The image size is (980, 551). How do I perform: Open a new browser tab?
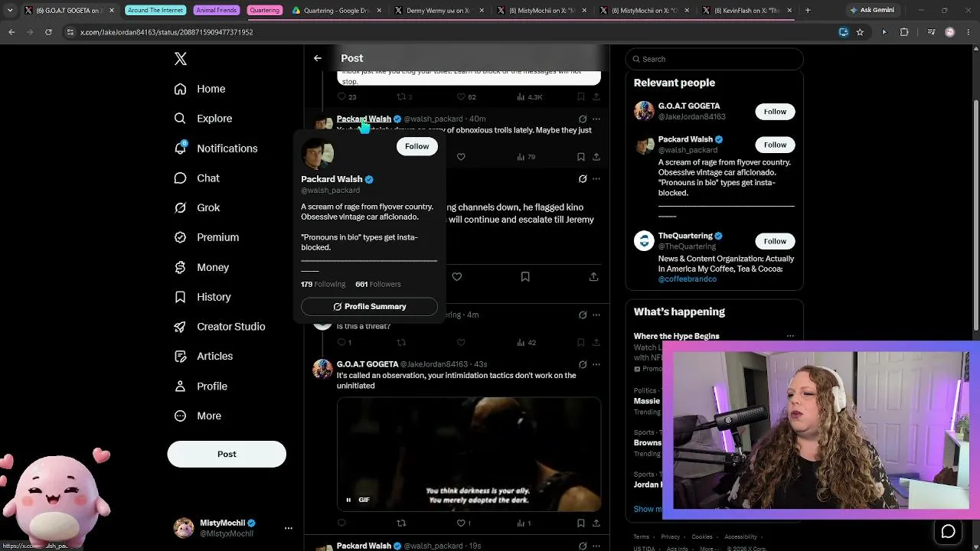(808, 10)
